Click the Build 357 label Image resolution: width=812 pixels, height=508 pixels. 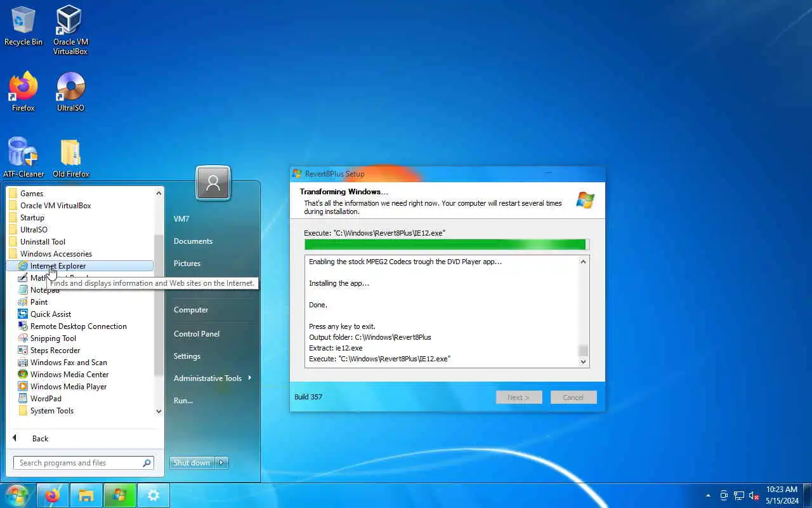pyautogui.click(x=308, y=397)
